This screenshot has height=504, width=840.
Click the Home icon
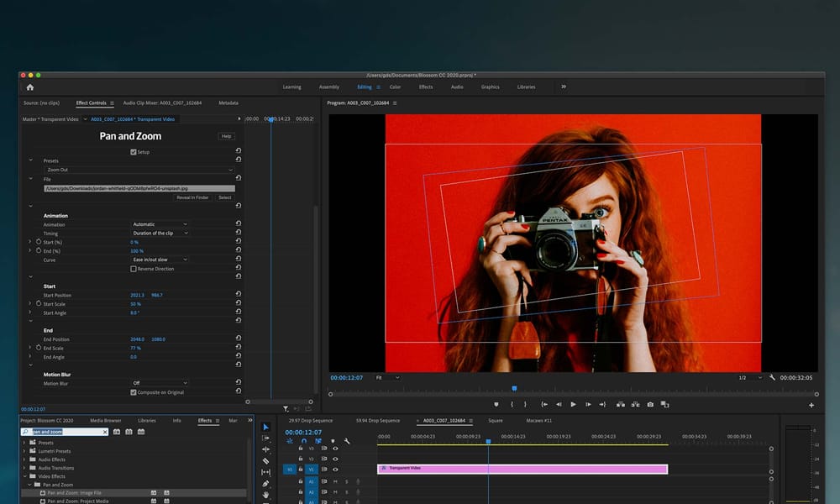coord(30,87)
